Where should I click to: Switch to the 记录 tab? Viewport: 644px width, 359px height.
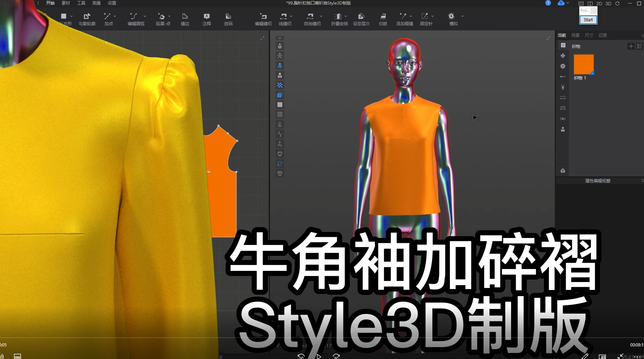[603, 35]
